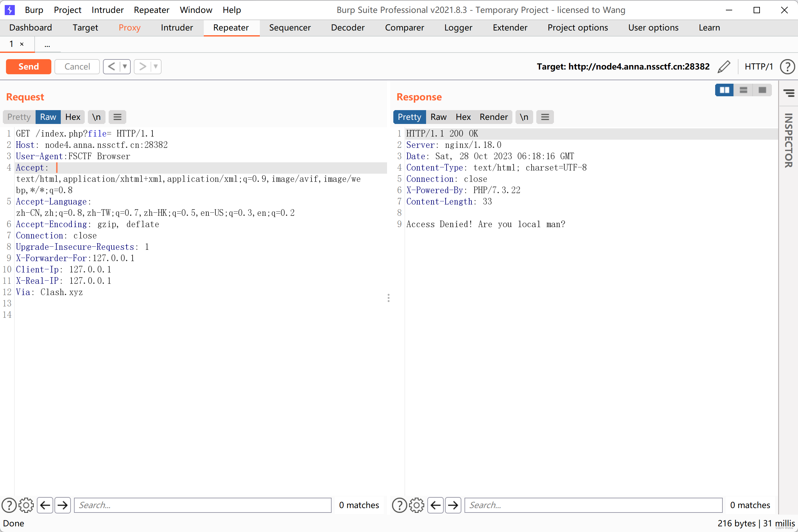Click the response Search input field
The image size is (798, 532).
coord(593,505)
